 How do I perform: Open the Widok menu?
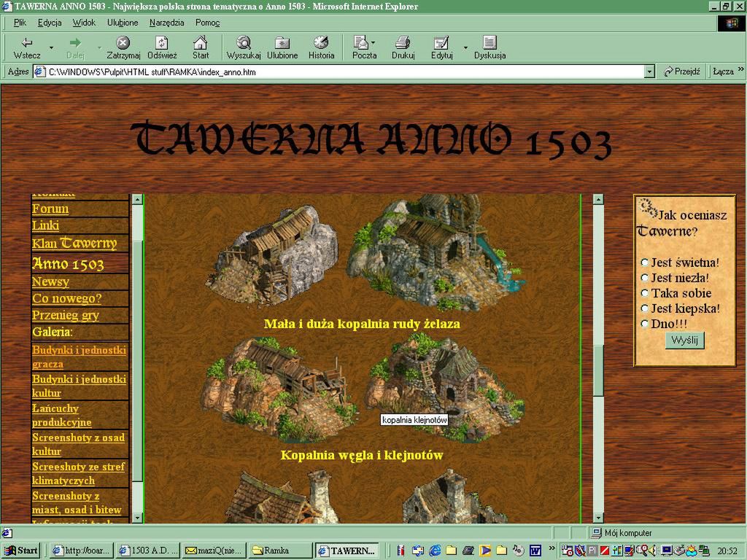[x=84, y=23]
